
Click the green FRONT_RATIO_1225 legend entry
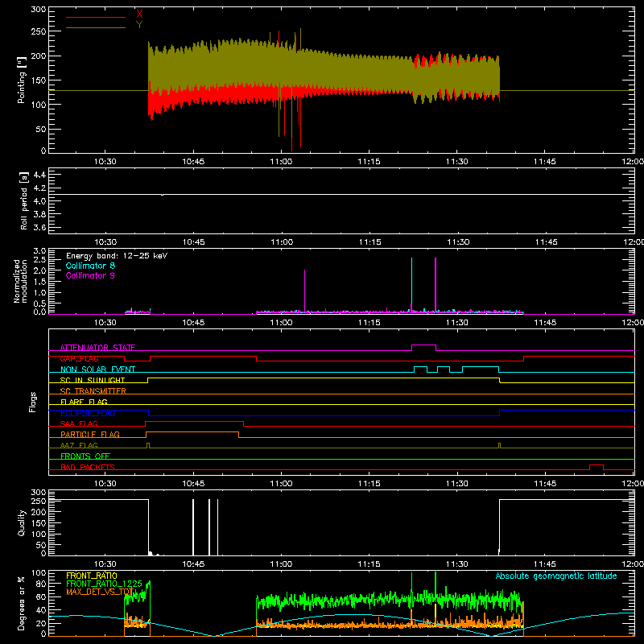(x=104, y=584)
